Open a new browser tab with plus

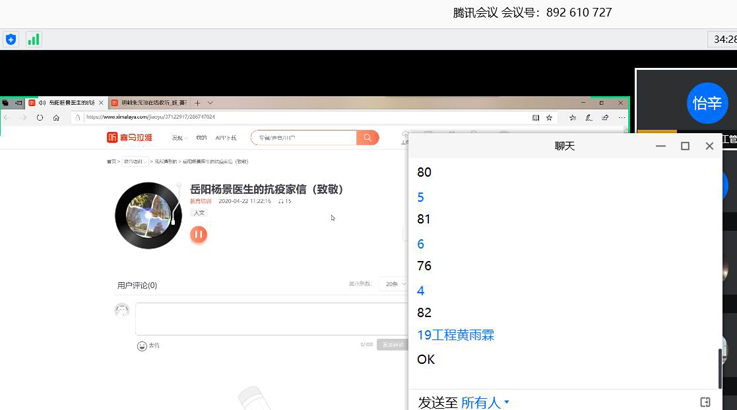[x=197, y=103]
